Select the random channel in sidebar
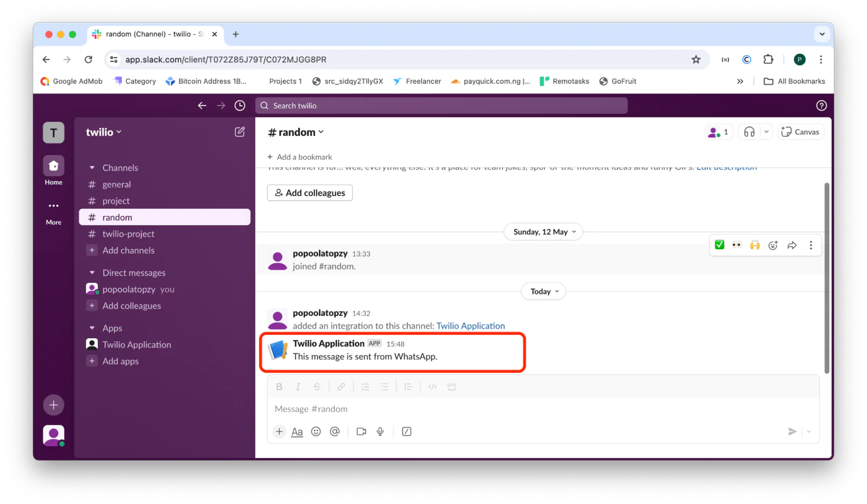 tap(165, 217)
